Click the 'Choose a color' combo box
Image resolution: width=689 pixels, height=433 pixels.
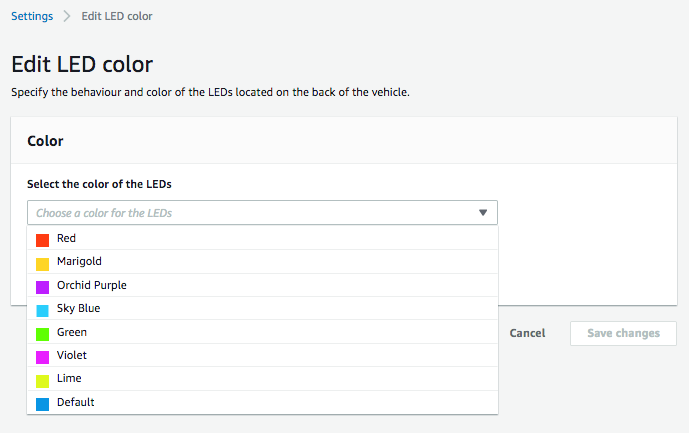pos(250,213)
